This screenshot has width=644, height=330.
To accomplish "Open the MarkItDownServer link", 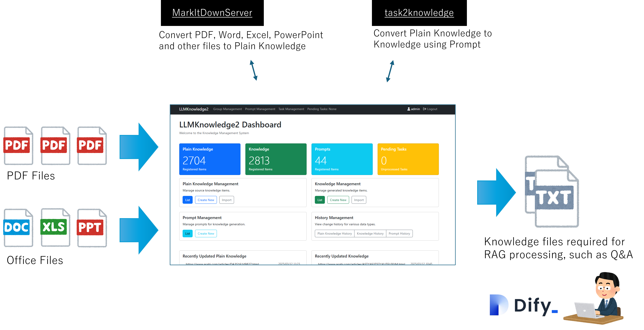I will (212, 13).
